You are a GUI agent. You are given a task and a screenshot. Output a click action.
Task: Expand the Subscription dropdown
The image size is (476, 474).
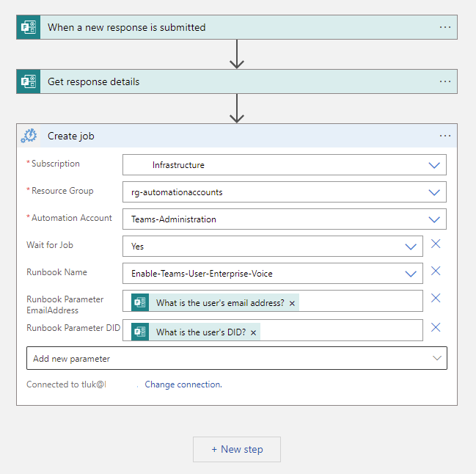pyautogui.click(x=434, y=165)
